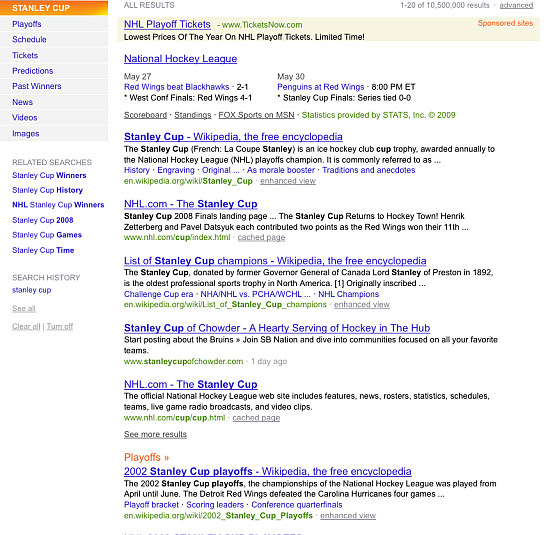
Task: Open Stanley Cup of Chowder result
Action: 277,328
